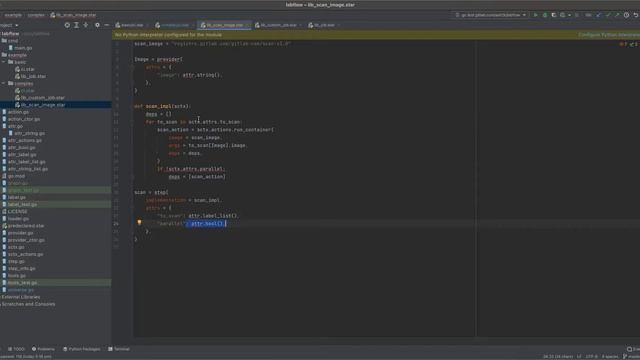Open VCS history clock icon

[626, 15]
